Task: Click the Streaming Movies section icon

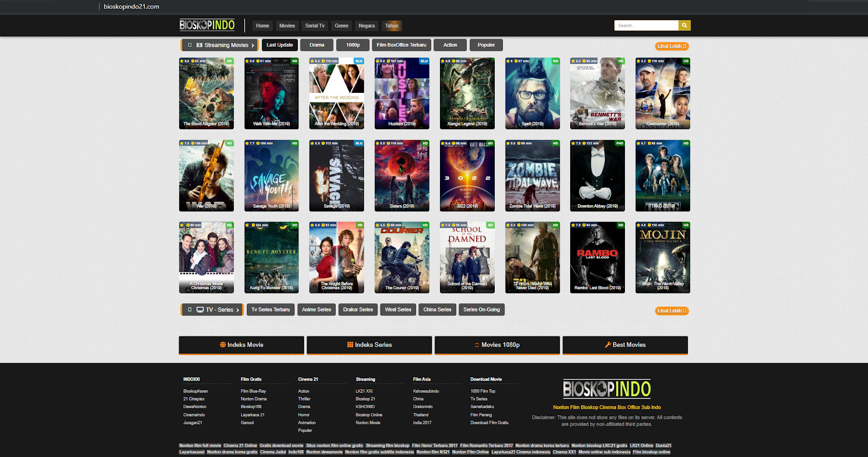Action: click(x=199, y=45)
